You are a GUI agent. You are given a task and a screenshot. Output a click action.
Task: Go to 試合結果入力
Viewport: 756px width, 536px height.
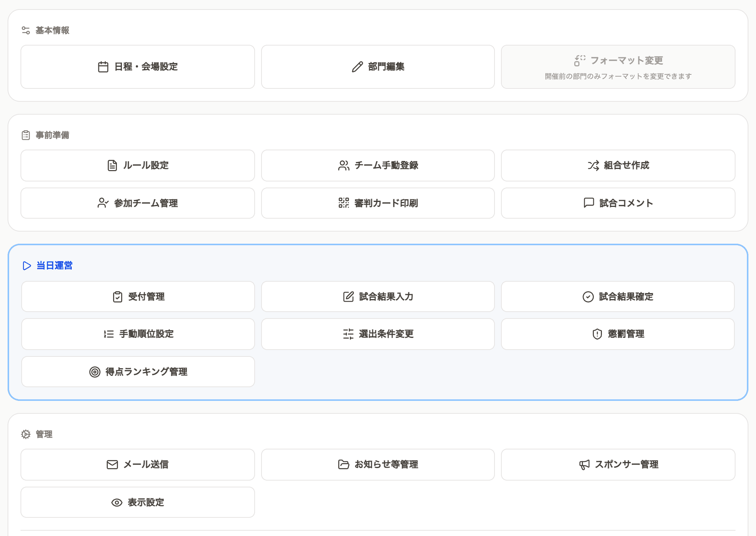(x=378, y=297)
